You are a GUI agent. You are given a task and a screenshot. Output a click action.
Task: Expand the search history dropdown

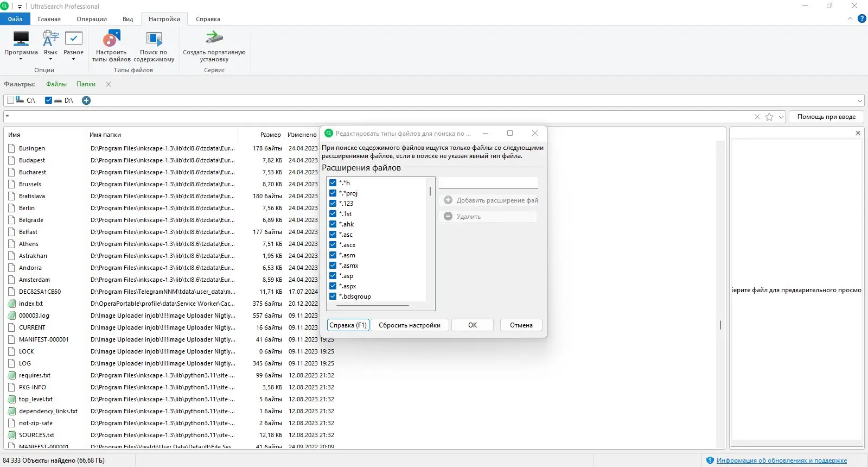click(781, 117)
